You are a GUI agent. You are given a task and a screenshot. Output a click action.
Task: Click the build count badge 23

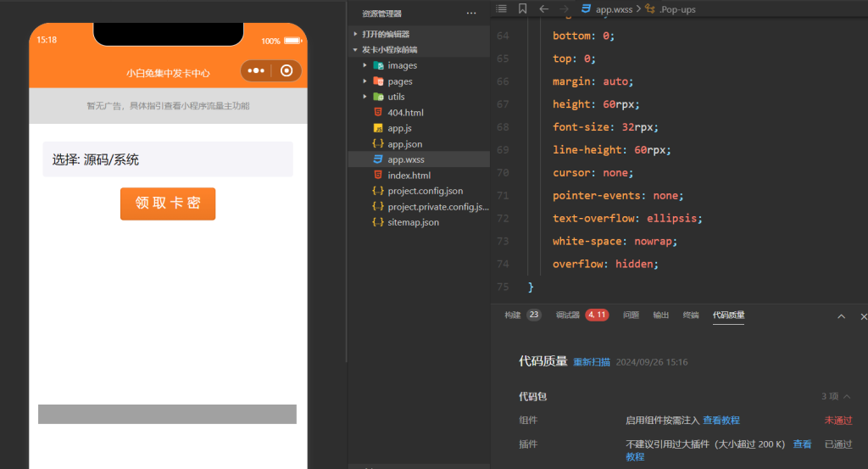point(534,315)
